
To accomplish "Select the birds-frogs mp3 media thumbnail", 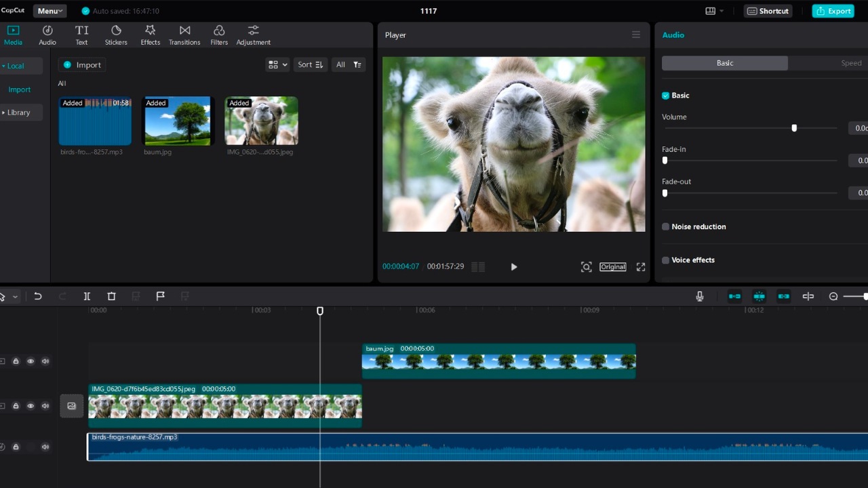I will (95, 121).
